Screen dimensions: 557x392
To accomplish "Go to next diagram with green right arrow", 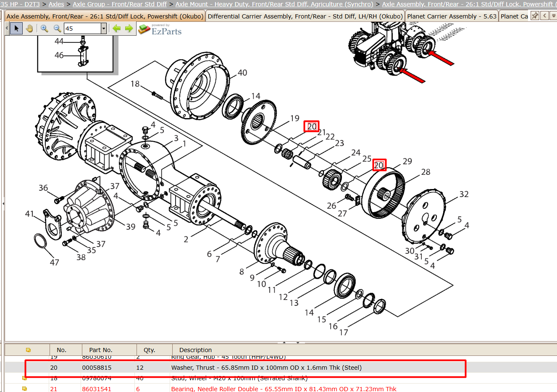I will point(129,29).
